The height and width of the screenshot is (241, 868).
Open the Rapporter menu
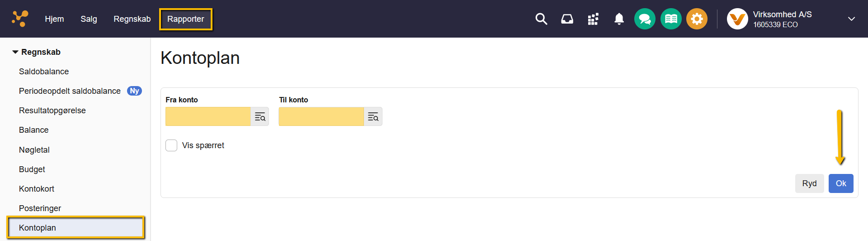pos(185,19)
